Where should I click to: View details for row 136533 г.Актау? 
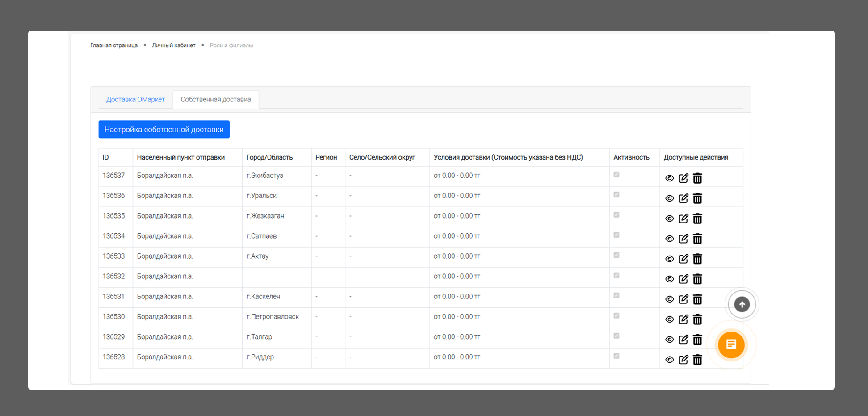click(669, 259)
